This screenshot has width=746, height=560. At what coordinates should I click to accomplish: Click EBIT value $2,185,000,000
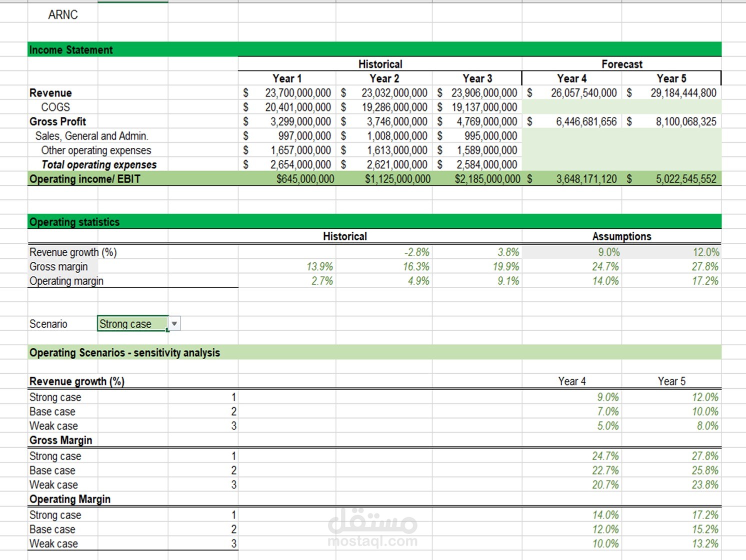coord(487,179)
